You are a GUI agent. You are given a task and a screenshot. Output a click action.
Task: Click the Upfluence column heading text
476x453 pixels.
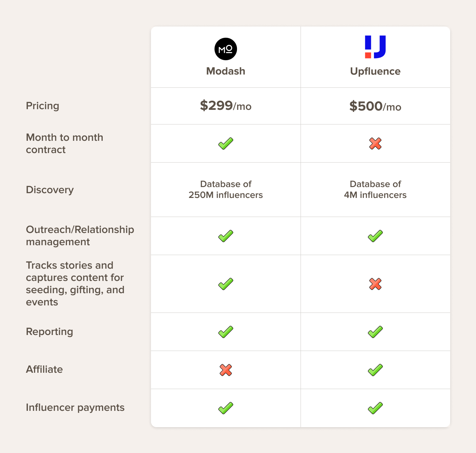(375, 71)
